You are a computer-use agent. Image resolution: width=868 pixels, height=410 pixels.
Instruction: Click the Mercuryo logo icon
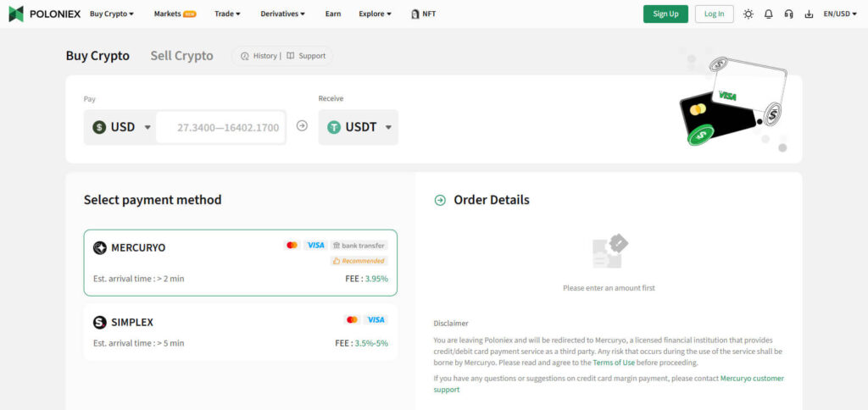(x=100, y=248)
